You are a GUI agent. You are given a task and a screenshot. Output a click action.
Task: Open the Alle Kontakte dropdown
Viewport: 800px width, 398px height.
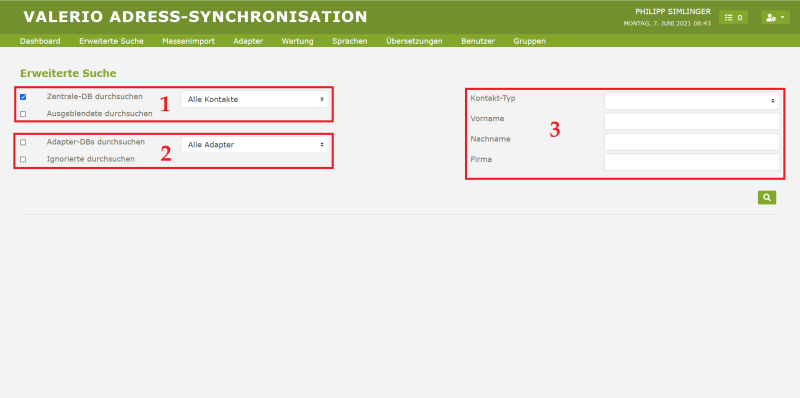coord(255,100)
